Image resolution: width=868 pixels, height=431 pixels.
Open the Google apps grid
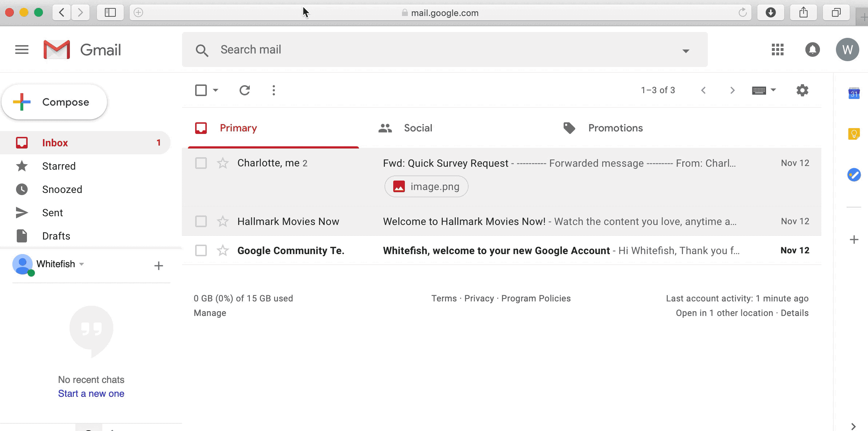(x=777, y=50)
